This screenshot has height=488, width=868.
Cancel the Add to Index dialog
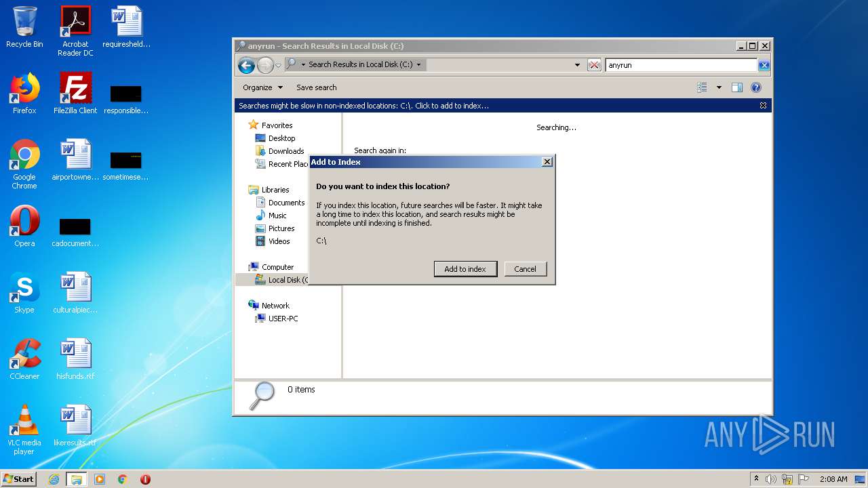525,269
